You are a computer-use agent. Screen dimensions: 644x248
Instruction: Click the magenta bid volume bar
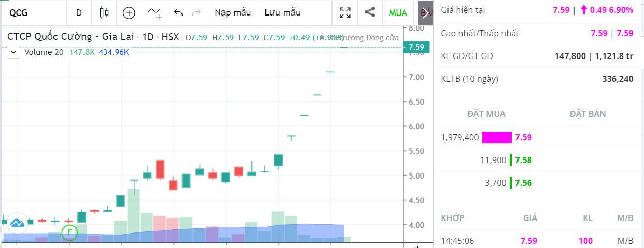point(497,137)
